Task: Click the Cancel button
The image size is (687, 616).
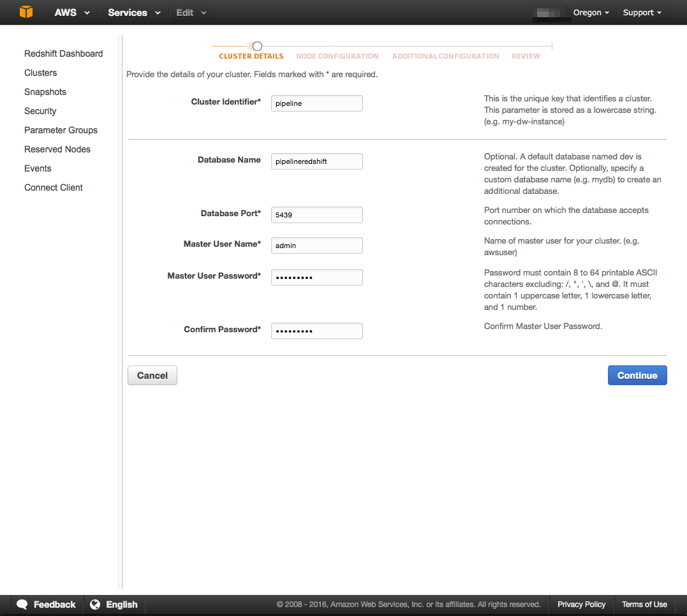Action: [x=152, y=376]
